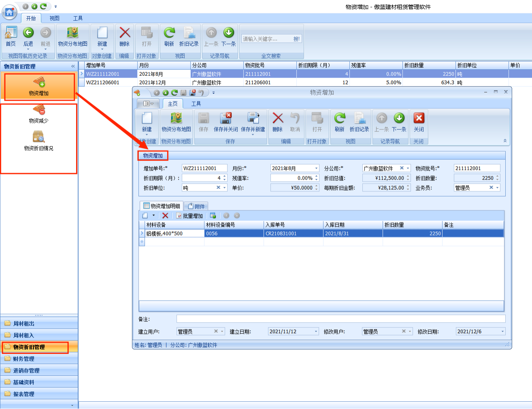Viewport: 532px width, 409px height.
Task: Switch to 工具 tab in the dialog ribbon
Action: click(x=196, y=104)
